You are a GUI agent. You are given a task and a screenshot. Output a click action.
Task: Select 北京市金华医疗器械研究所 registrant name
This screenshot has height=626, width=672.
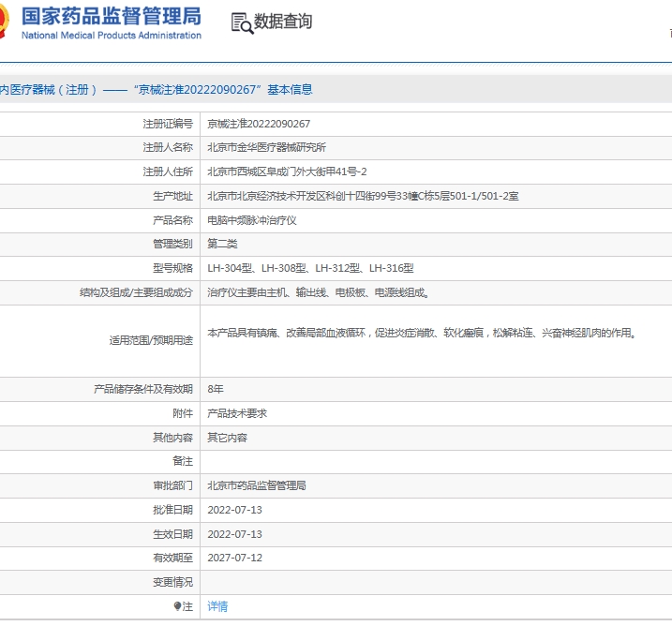[x=266, y=147]
